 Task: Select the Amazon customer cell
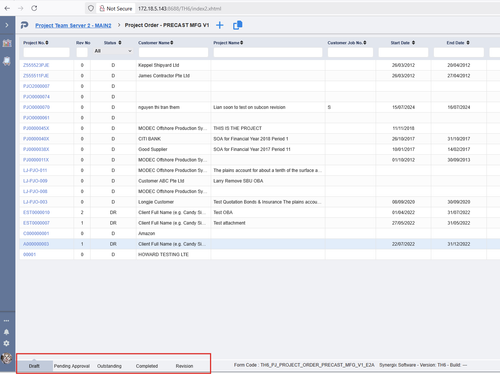(x=173, y=233)
